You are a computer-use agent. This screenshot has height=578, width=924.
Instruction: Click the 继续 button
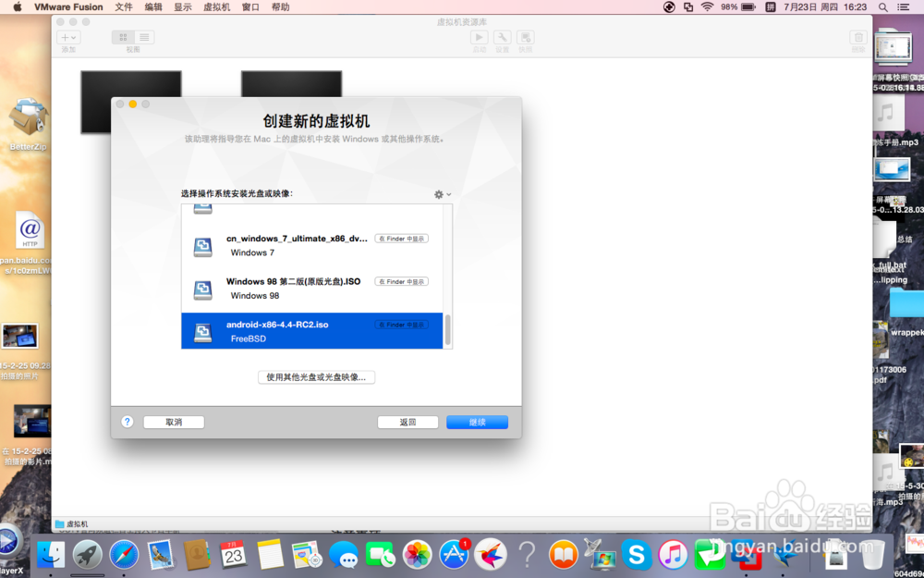478,423
